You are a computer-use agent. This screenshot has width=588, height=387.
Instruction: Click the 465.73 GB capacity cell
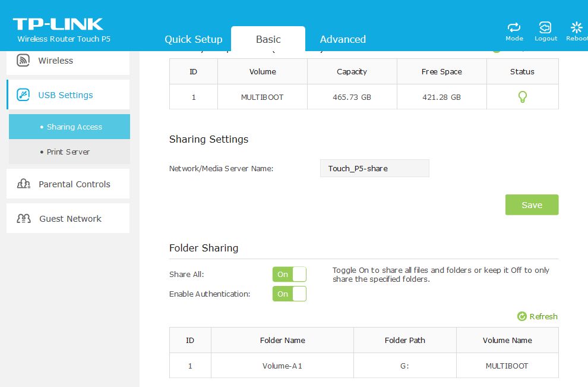pyautogui.click(x=352, y=97)
